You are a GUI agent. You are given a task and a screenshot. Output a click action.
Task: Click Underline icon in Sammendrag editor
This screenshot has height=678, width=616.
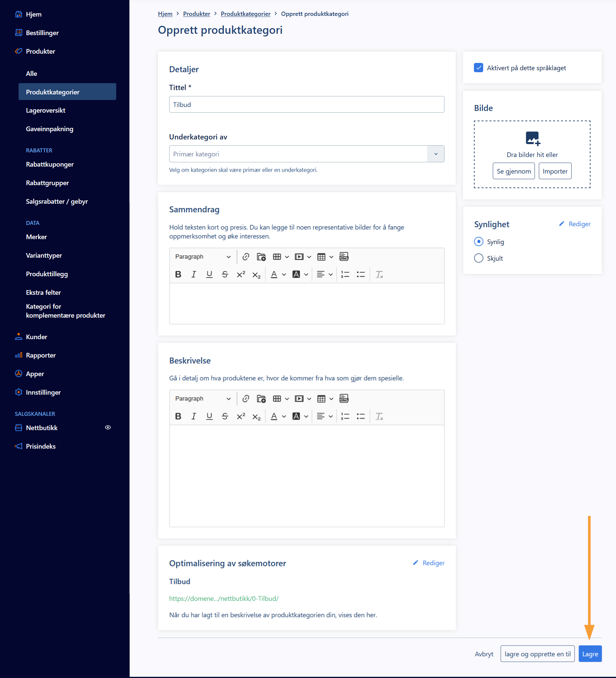[x=209, y=275]
